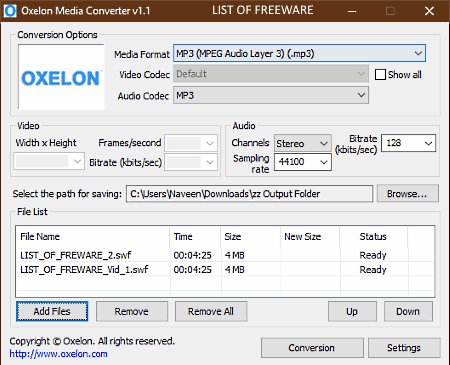The width and height of the screenshot is (450, 365).
Task: Open the audio Bitrate 128 dropdown
Action: point(408,143)
